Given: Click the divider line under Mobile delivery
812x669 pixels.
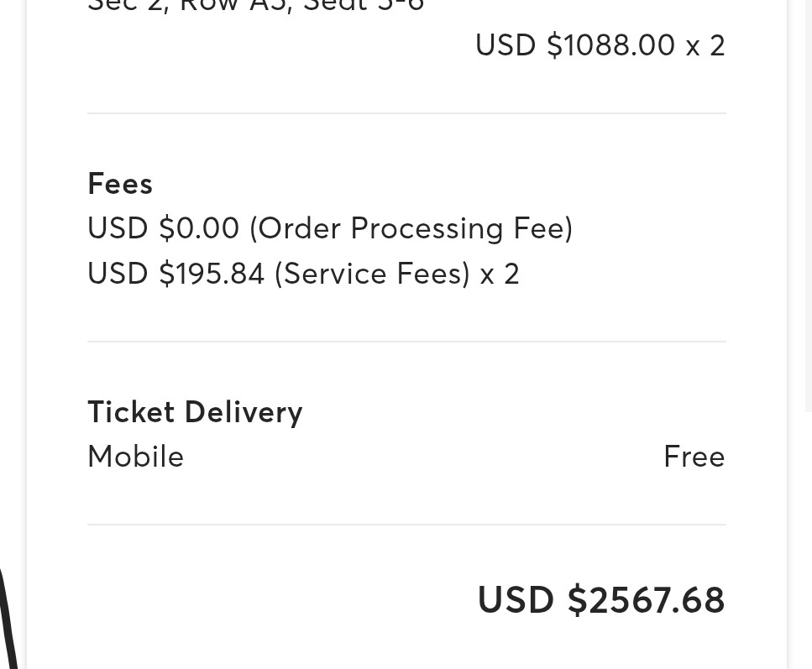Looking at the screenshot, I should click(x=406, y=525).
